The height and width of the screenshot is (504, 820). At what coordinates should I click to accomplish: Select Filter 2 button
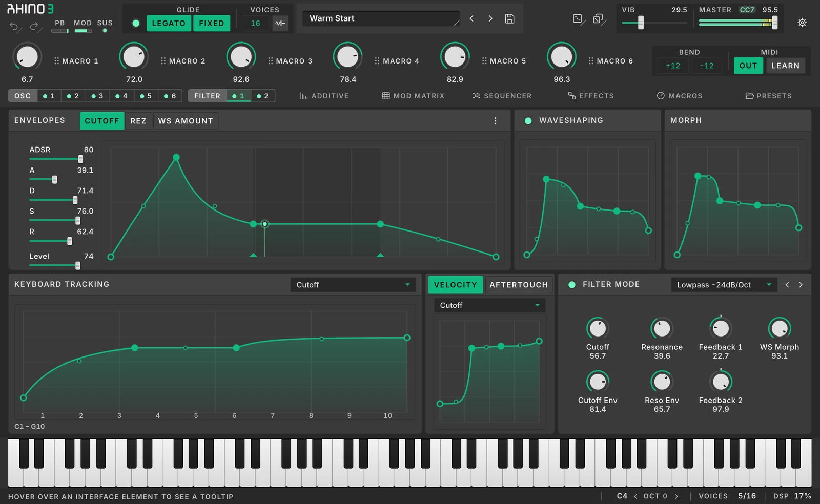[263, 96]
